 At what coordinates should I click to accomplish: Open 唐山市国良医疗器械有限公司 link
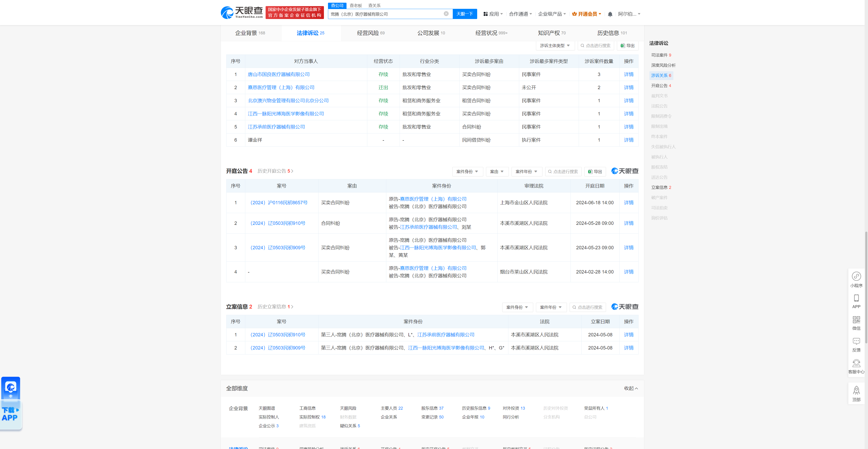(279, 74)
